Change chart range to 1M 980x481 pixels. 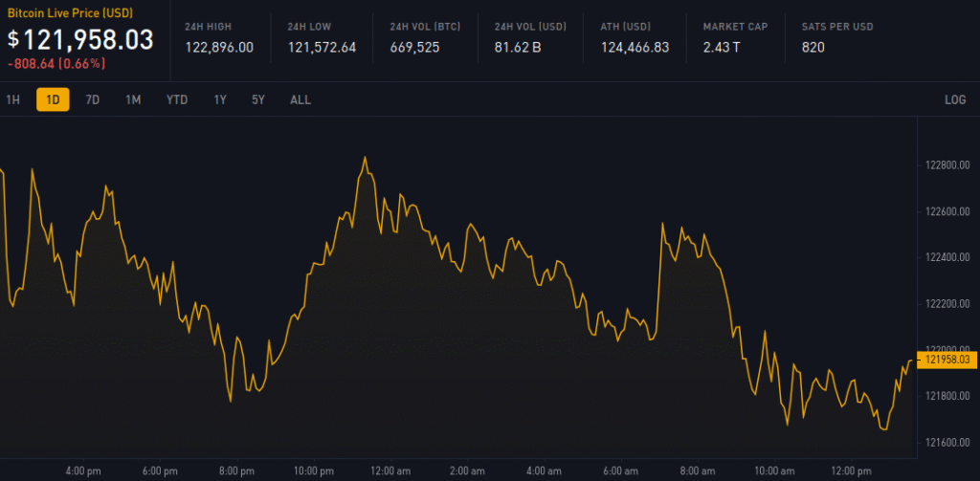pyautogui.click(x=133, y=99)
